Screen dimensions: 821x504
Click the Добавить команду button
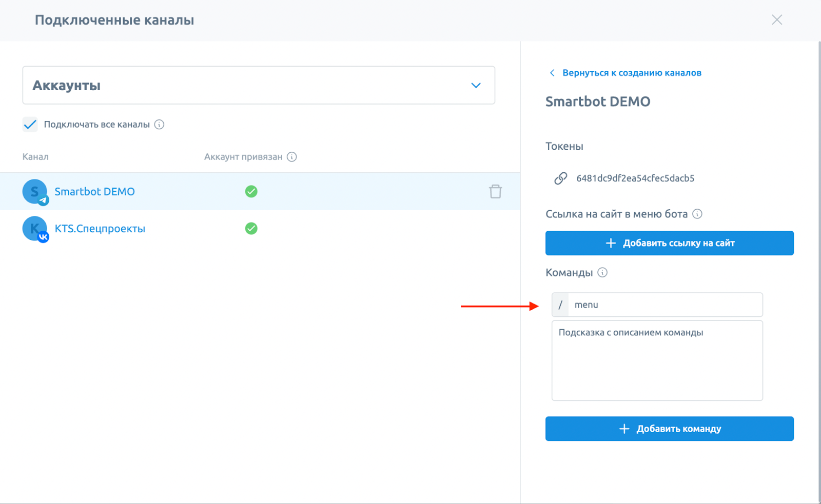[669, 429]
